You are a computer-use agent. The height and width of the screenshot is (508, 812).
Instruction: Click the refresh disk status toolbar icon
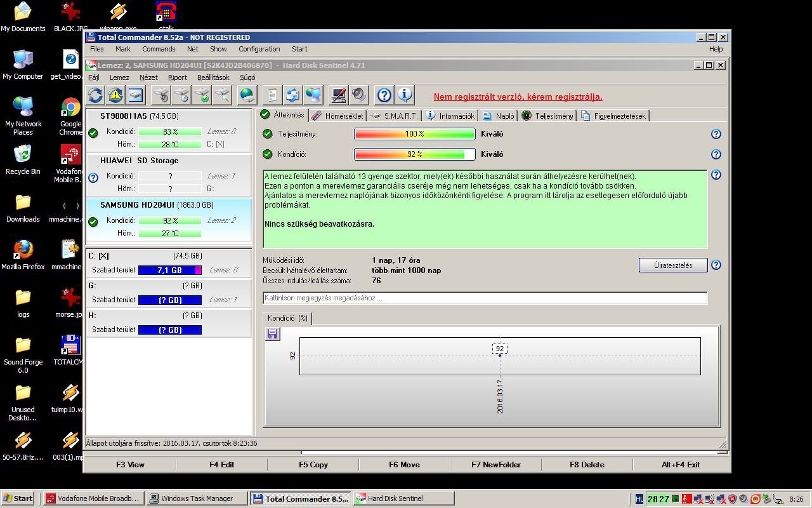(x=95, y=95)
